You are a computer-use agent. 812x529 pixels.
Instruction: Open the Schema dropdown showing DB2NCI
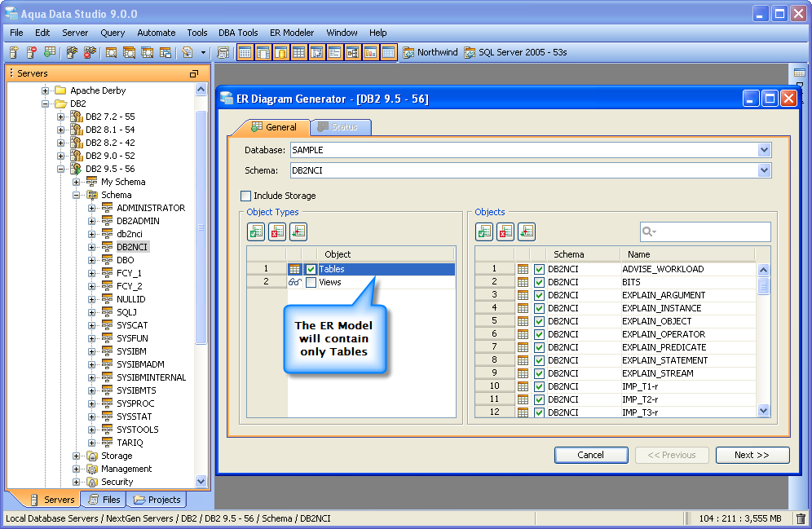point(765,170)
